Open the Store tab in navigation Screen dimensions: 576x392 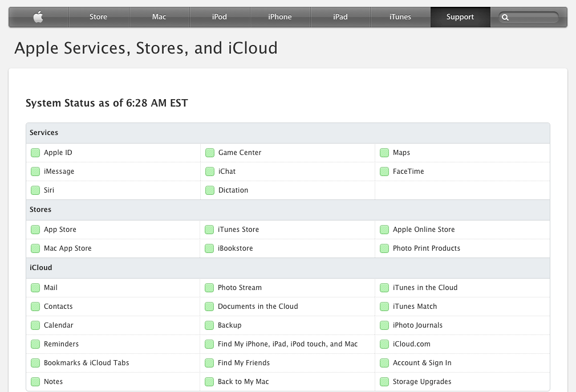[99, 17]
